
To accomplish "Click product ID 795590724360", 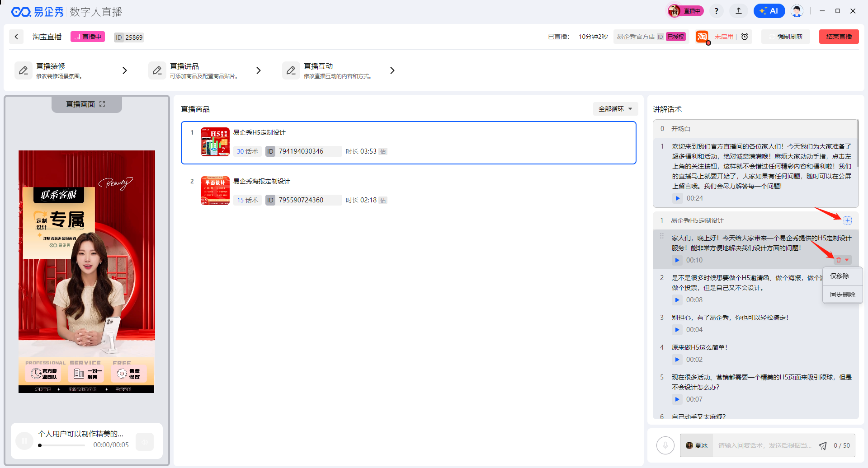I will point(301,200).
